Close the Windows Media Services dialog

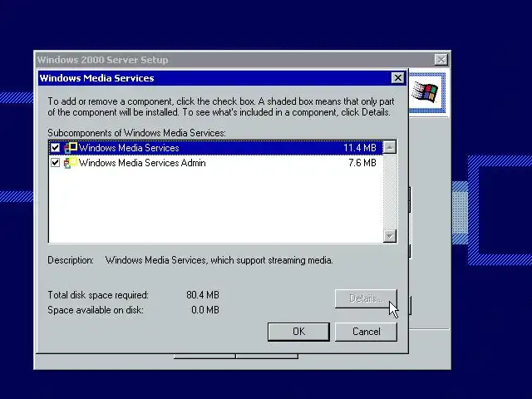click(x=397, y=78)
